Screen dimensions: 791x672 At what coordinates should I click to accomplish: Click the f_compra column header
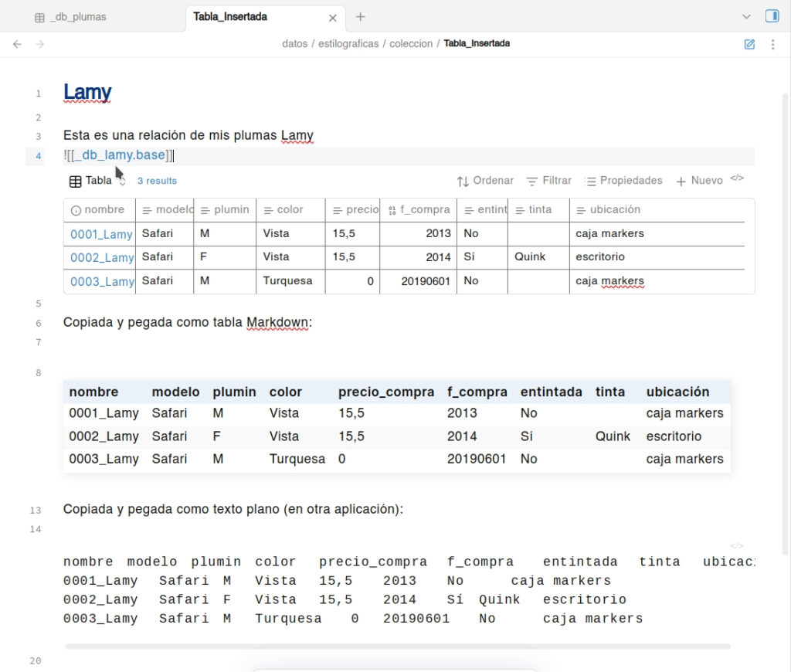[424, 209]
